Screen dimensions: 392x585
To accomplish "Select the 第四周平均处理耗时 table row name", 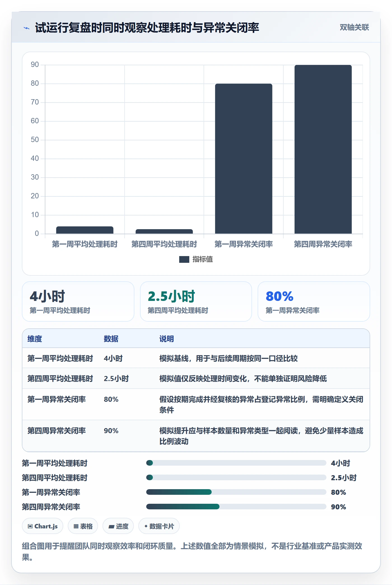I will (60, 379).
